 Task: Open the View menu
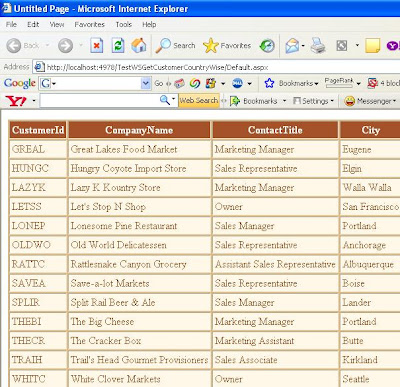pyautogui.click(x=57, y=24)
